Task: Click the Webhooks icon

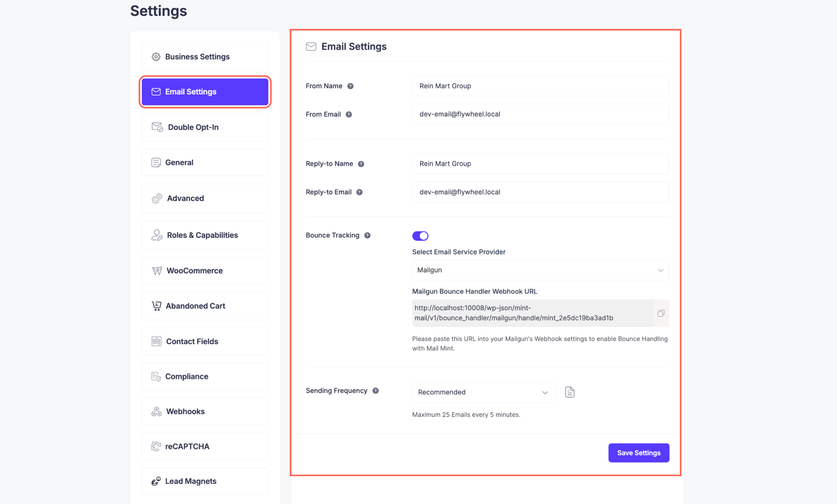Action: point(157,412)
